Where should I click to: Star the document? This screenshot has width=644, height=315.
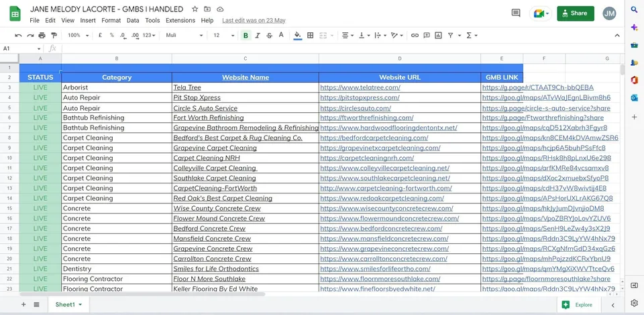point(195,9)
